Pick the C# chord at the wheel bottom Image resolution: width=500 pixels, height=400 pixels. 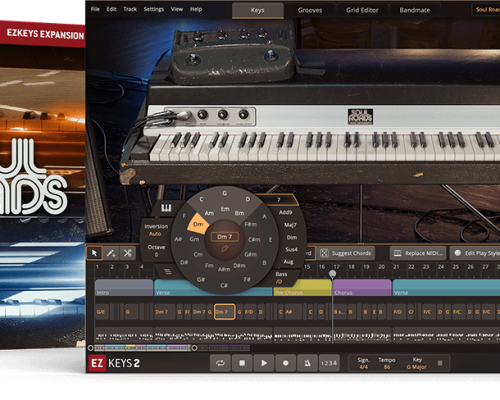pyautogui.click(x=224, y=285)
